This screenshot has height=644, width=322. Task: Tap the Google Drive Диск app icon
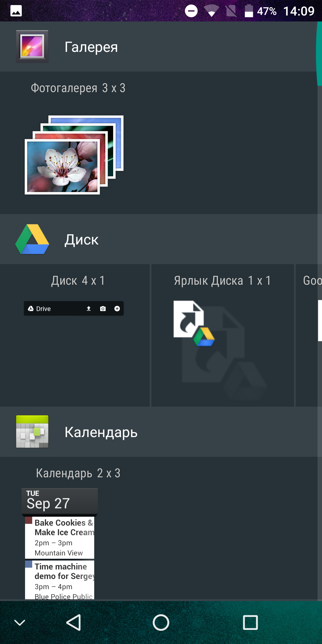point(32,239)
